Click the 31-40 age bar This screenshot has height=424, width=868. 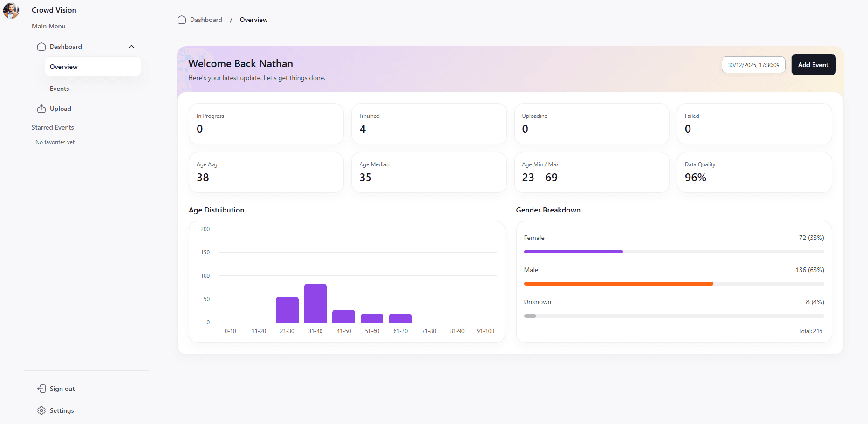click(315, 303)
